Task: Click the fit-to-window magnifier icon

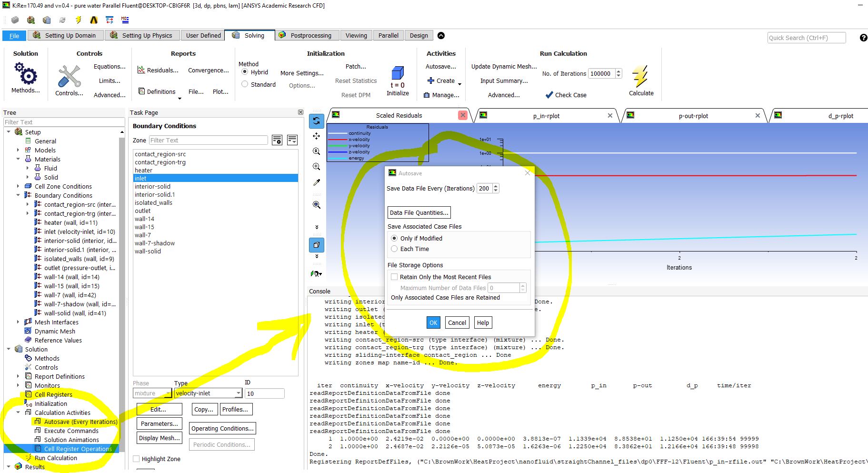Action: click(x=317, y=205)
